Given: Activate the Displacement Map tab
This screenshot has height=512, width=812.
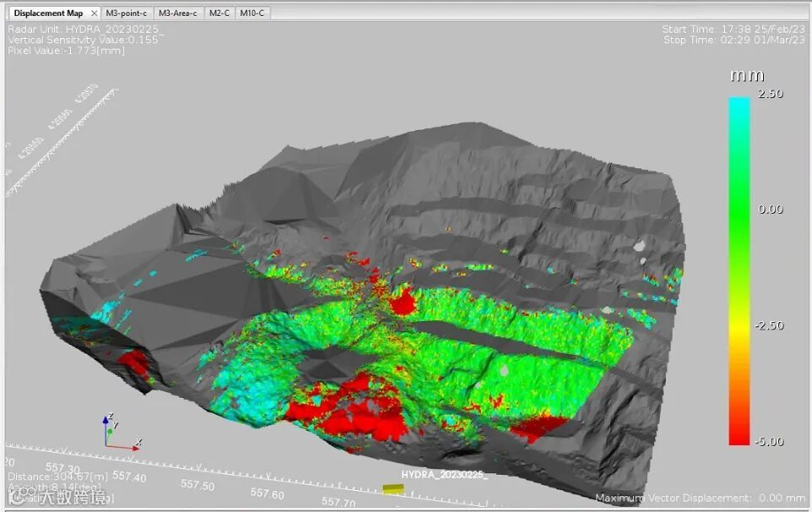Looking at the screenshot, I should click(51, 14).
